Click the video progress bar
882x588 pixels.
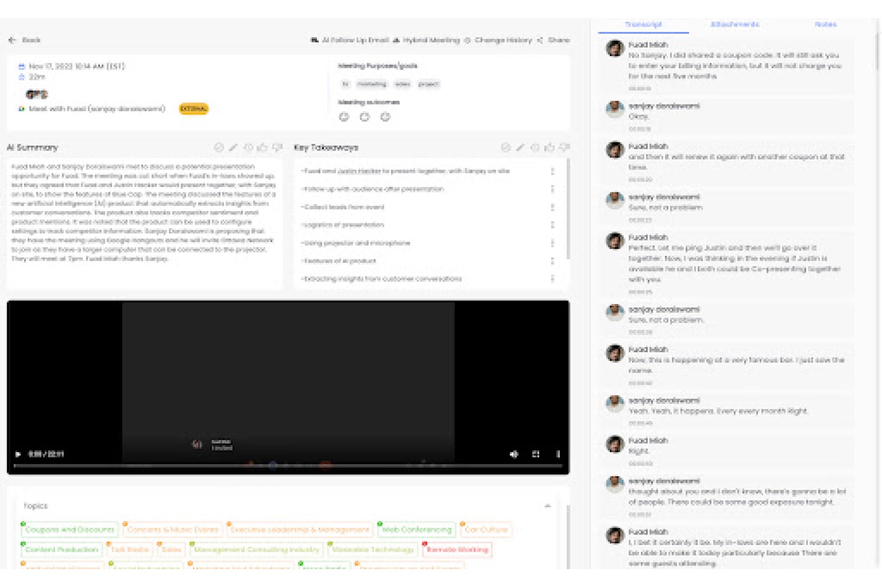(288, 466)
